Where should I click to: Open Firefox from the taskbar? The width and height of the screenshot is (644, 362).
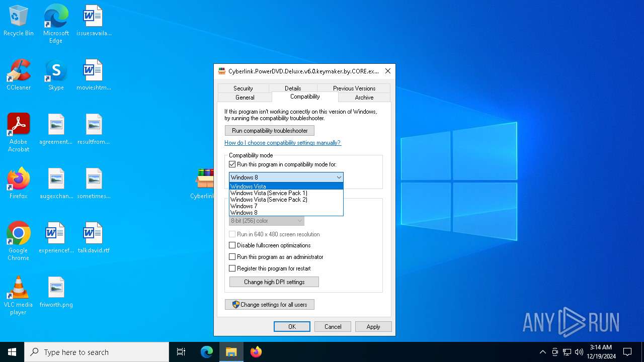tap(256, 352)
